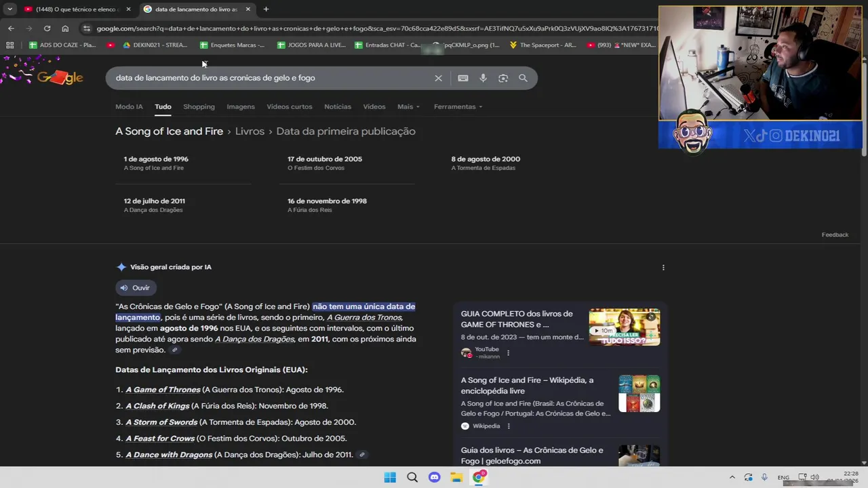Switch to the "Shopping" results tab
The width and height of the screenshot is (868, 488).
(x=199, y=106)
